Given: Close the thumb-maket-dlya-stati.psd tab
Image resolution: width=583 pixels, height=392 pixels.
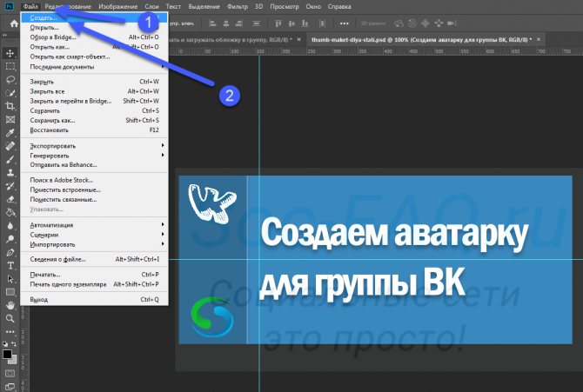Looking at the screenshot, I should click(x=539, y=39).
